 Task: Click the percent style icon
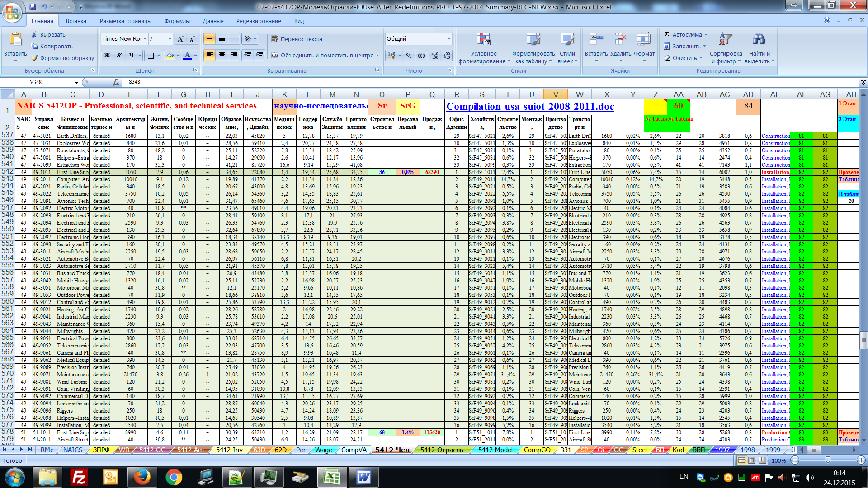point(409,56)
